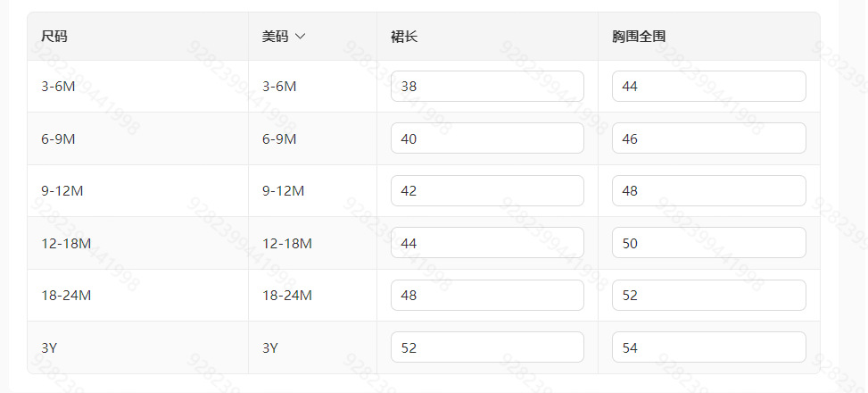868x393 pixels.
Task: Focus the 胸围全围 field in 9-12M row
Action: (x=708, y=191)
